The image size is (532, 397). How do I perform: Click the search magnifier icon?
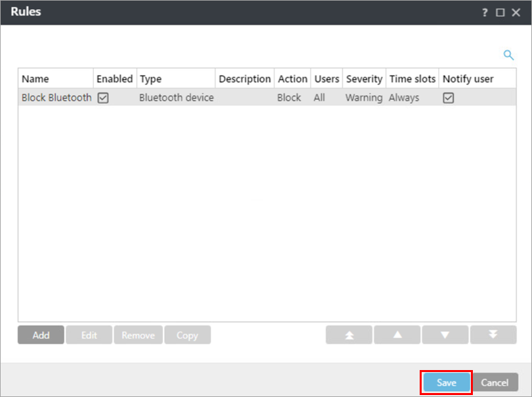508,55
